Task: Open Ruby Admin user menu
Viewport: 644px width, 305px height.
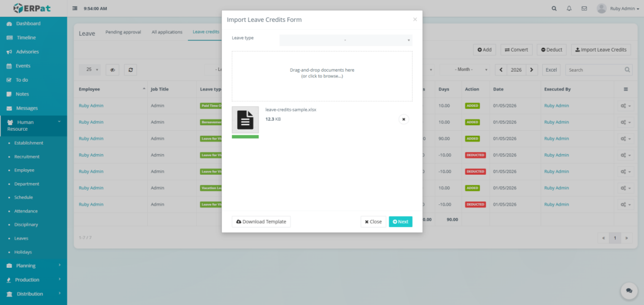Action: (618, 8)
